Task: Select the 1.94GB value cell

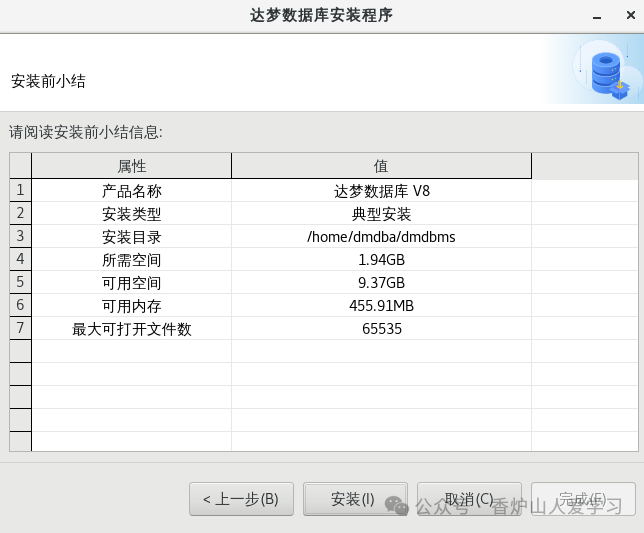Action: (x=381, y=260)
